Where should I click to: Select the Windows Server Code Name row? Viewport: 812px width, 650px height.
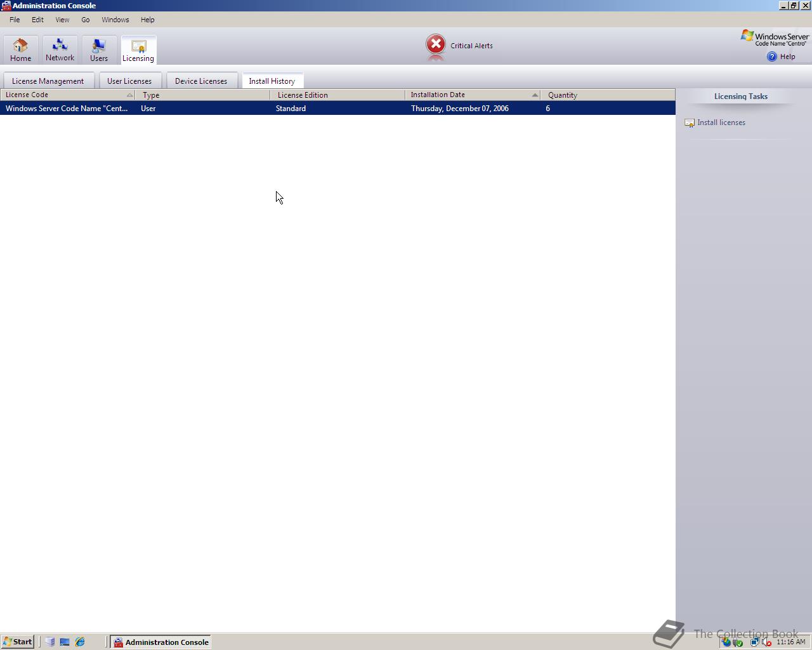click(x=337, y=109)
